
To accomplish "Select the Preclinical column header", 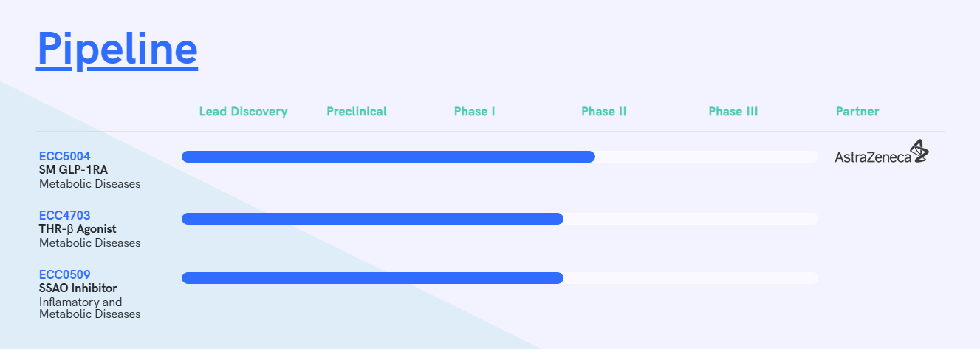I will tap(357, 112).
